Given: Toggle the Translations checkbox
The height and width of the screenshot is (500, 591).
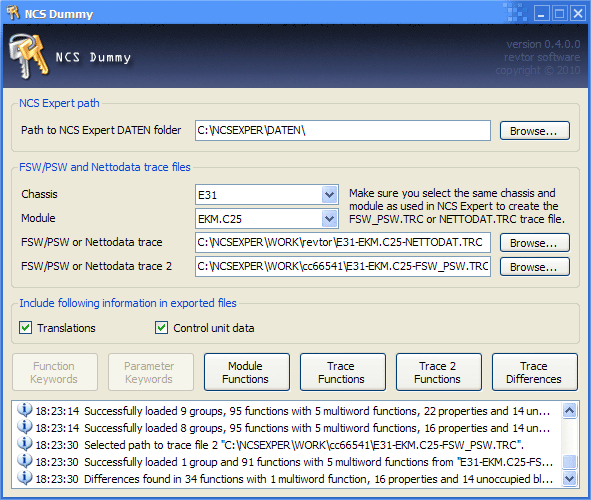Looking at the screenshot, I should 26,328.
